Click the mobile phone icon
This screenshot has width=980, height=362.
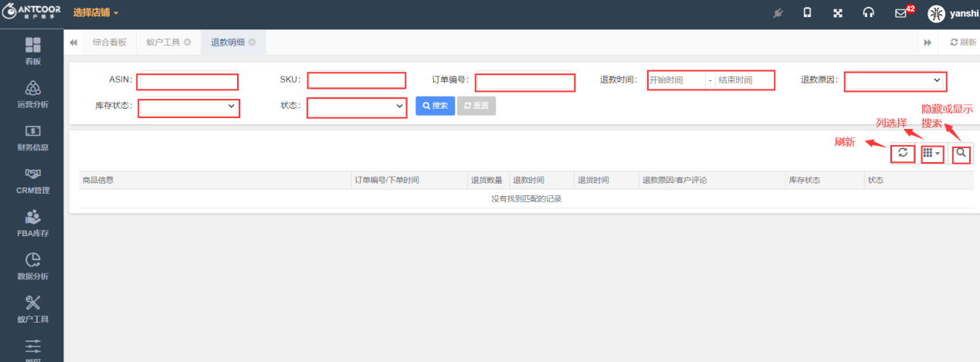pyautogui.click(x=807, y=13)
